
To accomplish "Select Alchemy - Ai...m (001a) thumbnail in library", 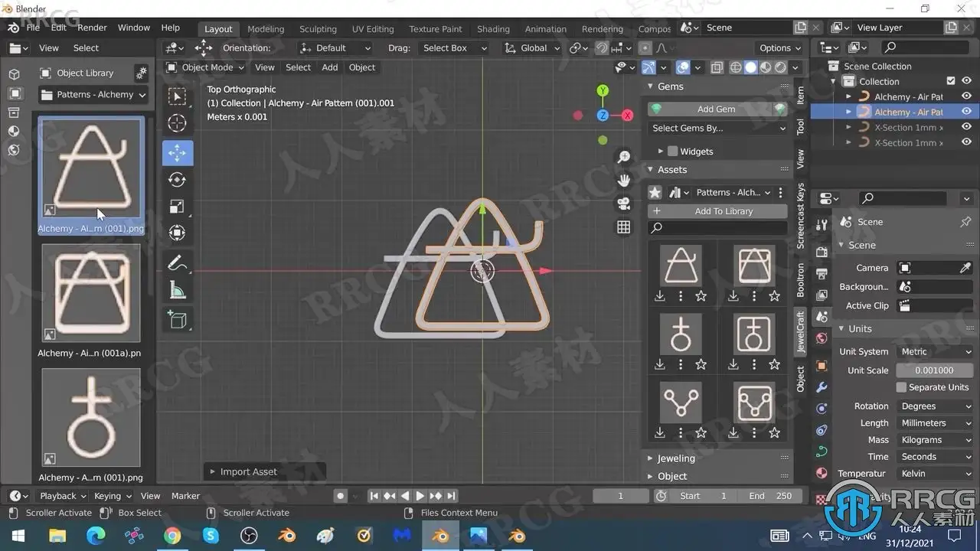I will click(x=91, y=293).
